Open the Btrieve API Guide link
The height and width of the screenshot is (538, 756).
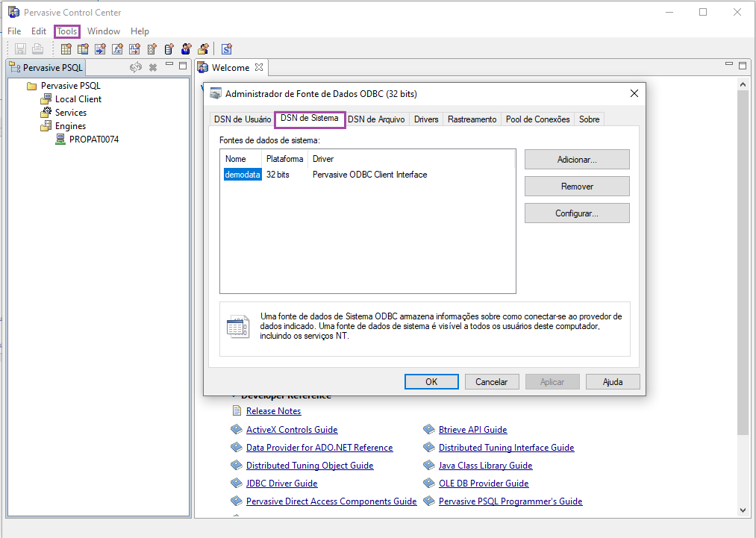coord(473,430)
